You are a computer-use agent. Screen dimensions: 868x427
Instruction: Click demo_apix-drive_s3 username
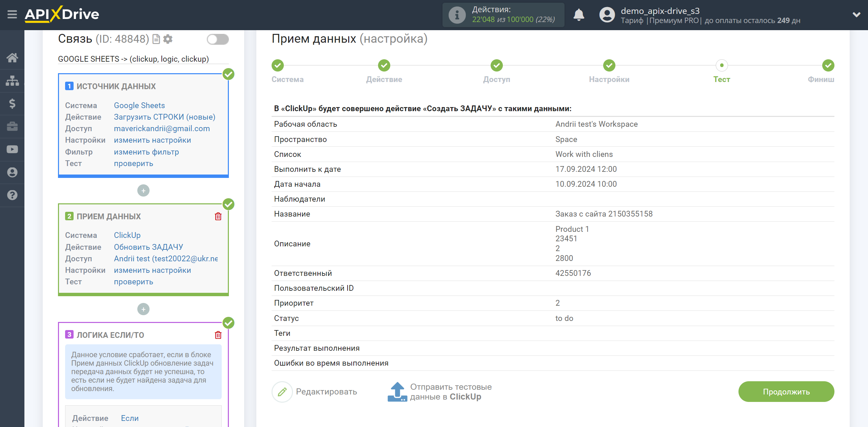tap(660, 11)
